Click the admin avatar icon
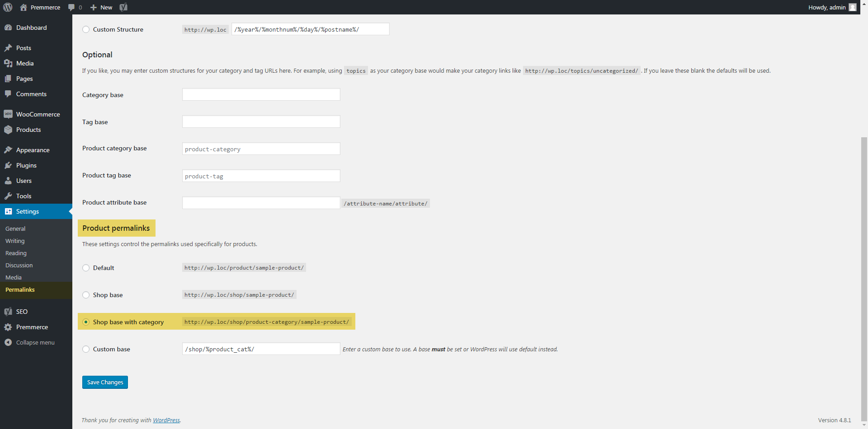868x429 pixels. point(853,7)
